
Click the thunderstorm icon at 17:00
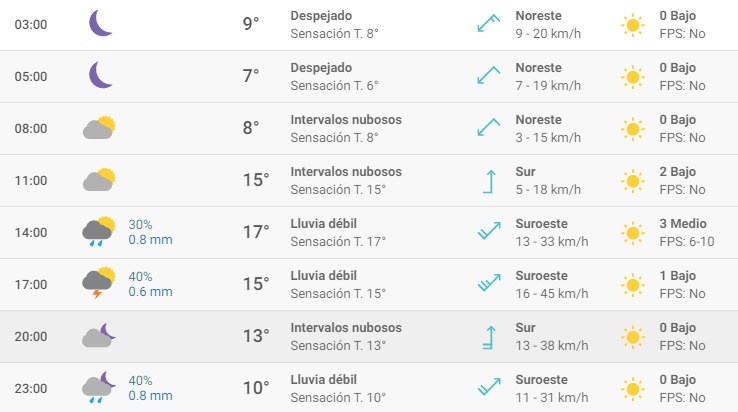pos(99,283)
